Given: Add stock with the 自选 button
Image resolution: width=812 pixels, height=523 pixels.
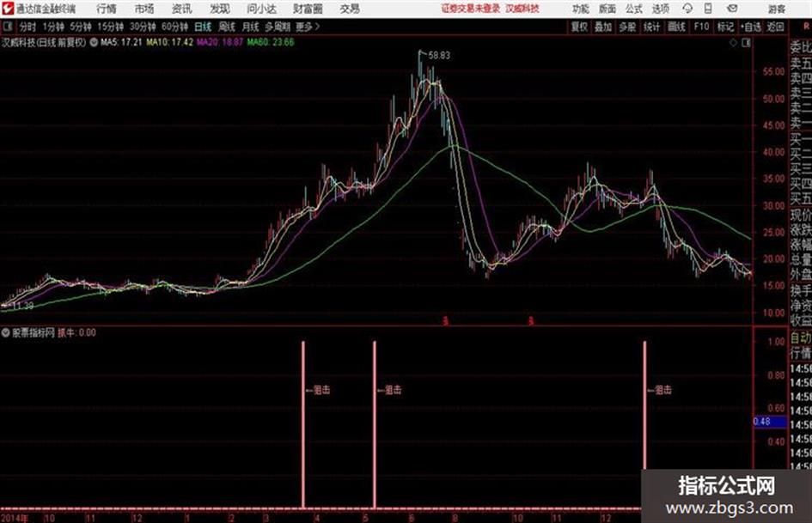Looking at the screenshot, I should tap(751, 27).
